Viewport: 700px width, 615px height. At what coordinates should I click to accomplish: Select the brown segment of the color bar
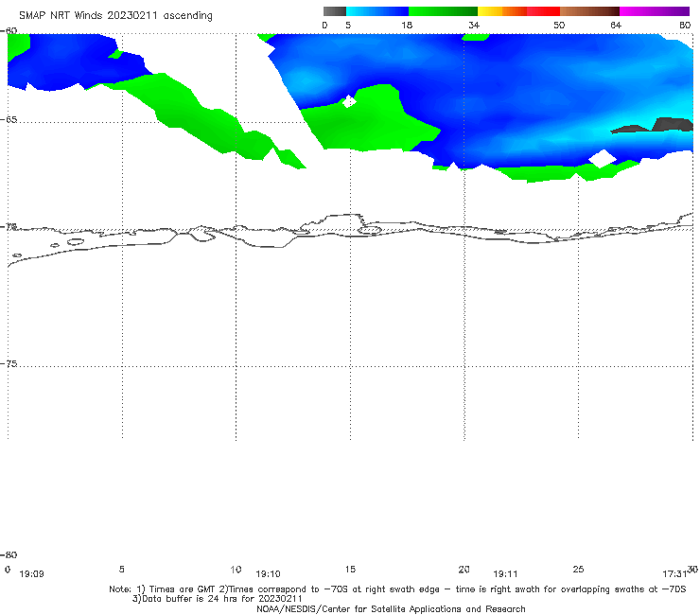click(x=589, y=11)
